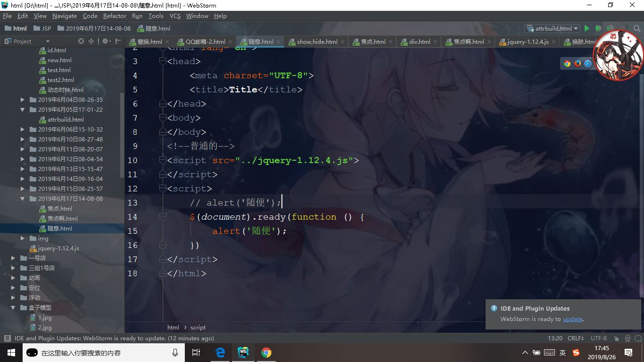This screenshot has width=644, height=362.
Task: Click the Windows taskbar search box
Action: pos(103,353)
